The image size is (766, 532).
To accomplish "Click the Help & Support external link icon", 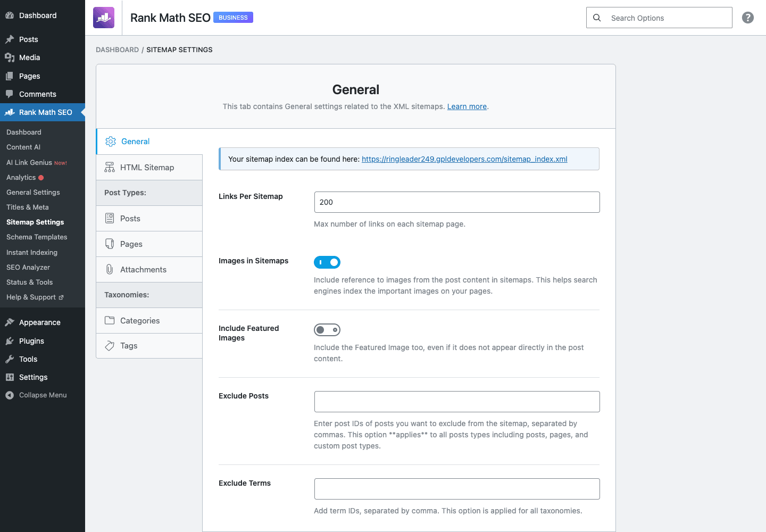I will [x=61, y=297].
